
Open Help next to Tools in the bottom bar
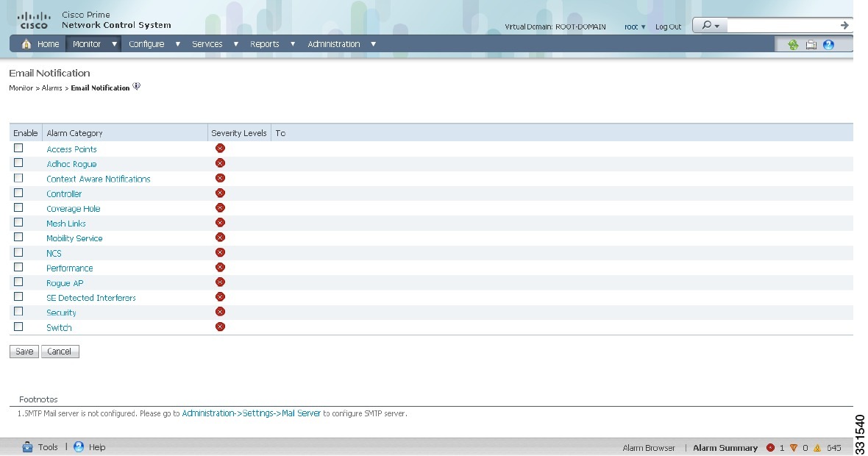[90, 447]
